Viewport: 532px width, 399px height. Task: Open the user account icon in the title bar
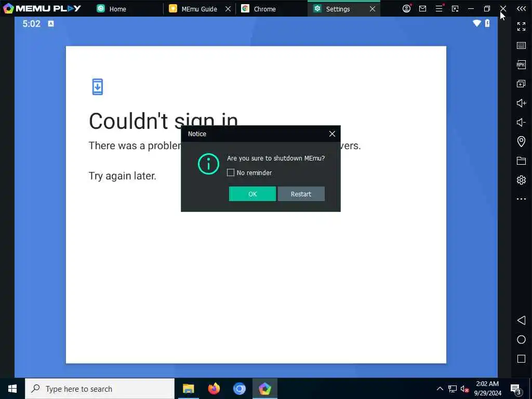[x=406, y=8]
